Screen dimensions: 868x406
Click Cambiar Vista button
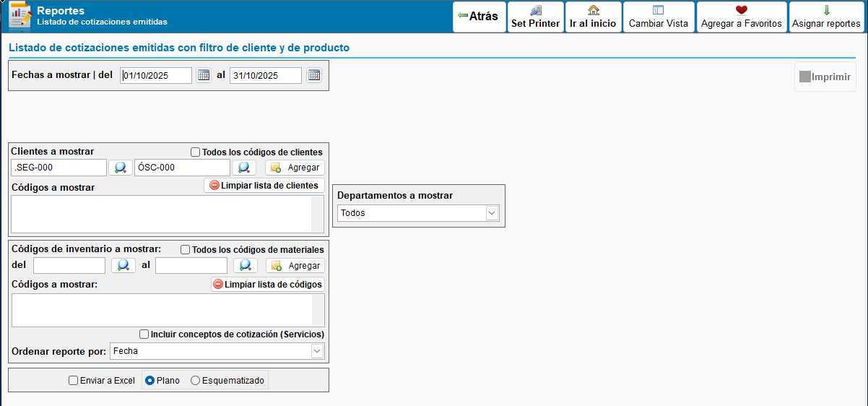click(659, 17)
